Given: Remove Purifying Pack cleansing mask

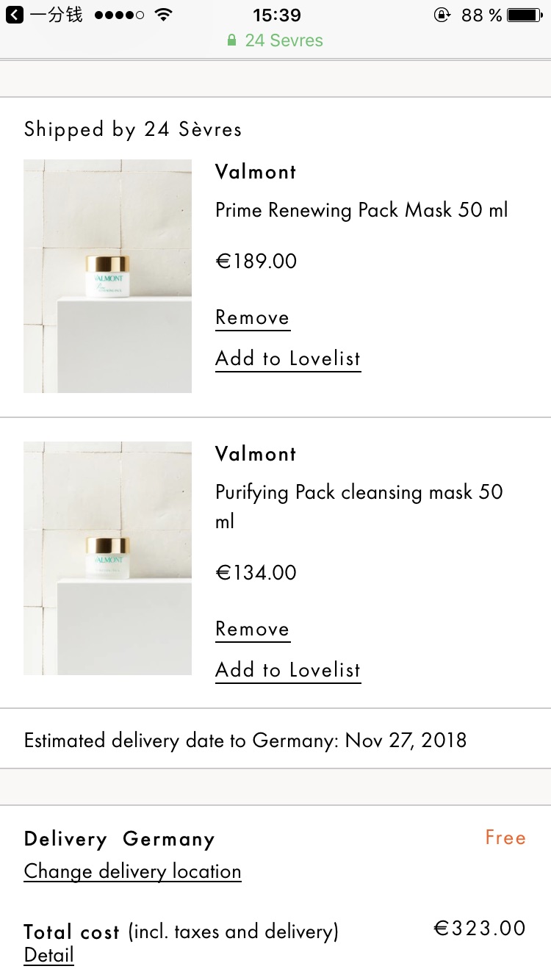Looking at the screenshot, I should (x=252, y=630).
